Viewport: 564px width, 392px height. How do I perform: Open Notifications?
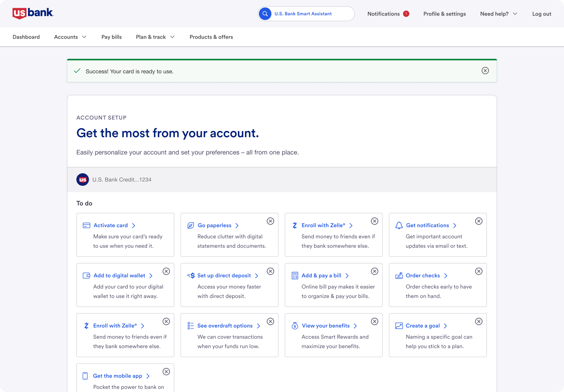[383, 14]
